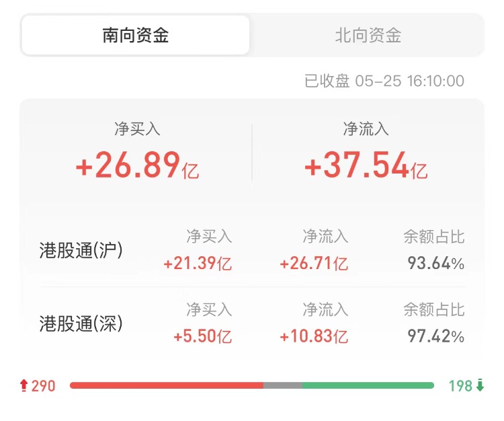Click 港股通(沪) 净流入 +26.71亿 value
This screenshot has height=421, width=504.
point(314,264)
